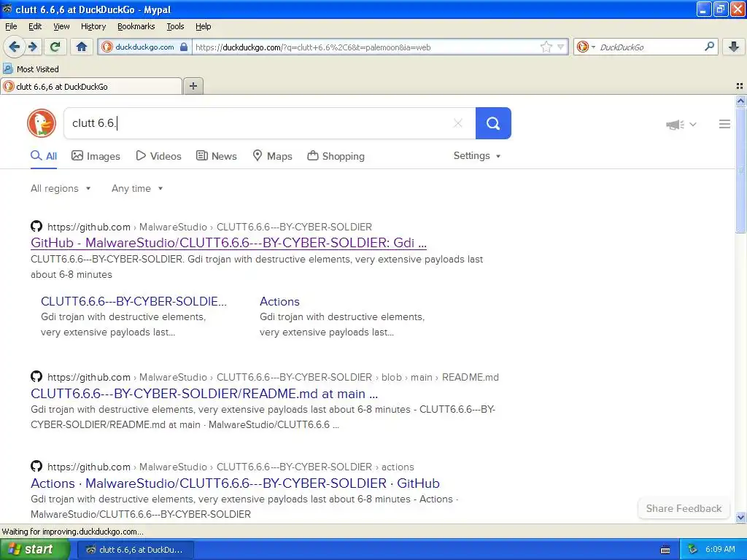Open the CLUTT6.6.6---BY-CYBER-SOLDIE... sitelink

(x=134, y=301)
